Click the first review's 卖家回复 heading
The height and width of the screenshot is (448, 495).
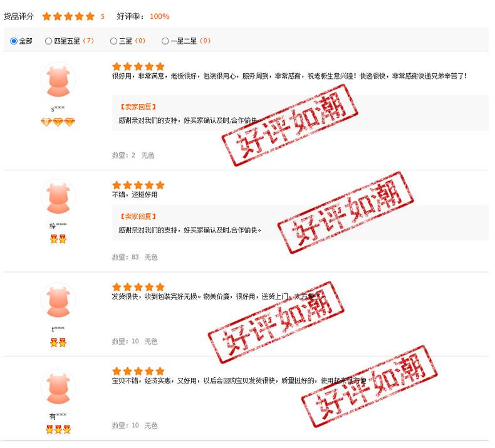click(x=138, y=107)
